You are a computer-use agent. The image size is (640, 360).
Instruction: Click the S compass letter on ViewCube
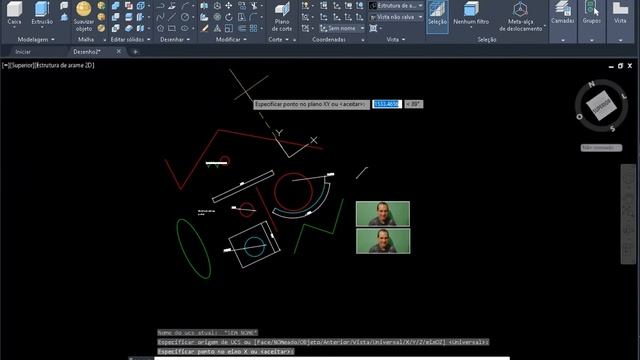tap(612, 129)
